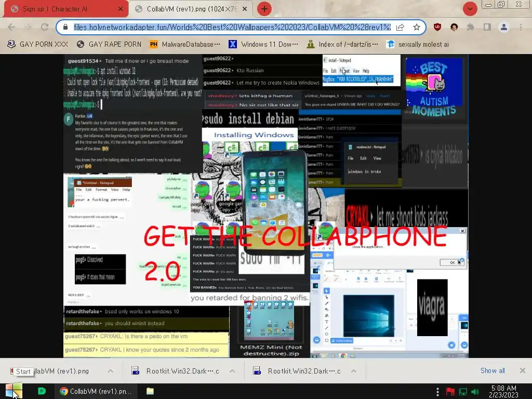Screen dimensions: 532x399
Task: Open the uBlock Origin extension icon
Action: (437, 27)
